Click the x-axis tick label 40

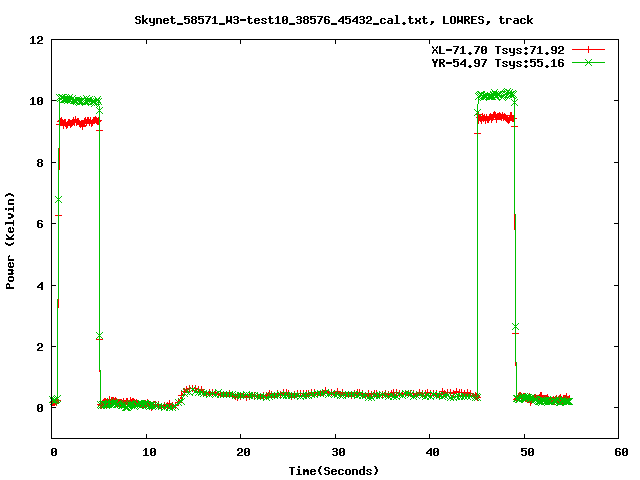432,452
